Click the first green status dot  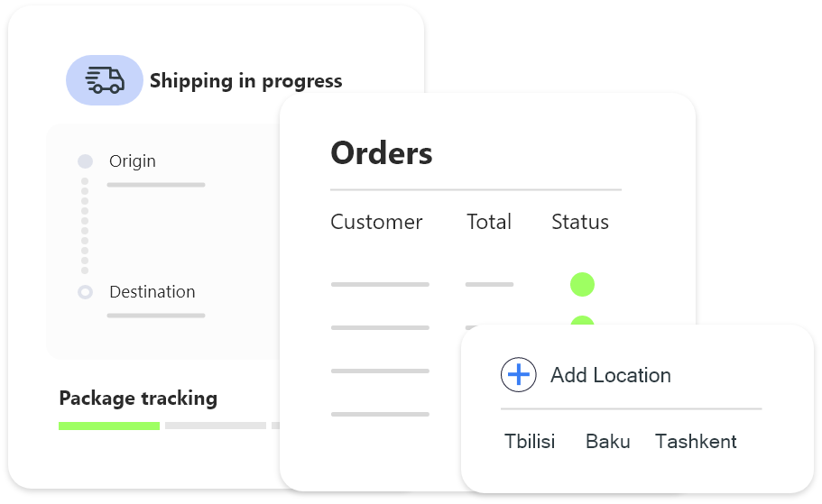coord(582,284)
